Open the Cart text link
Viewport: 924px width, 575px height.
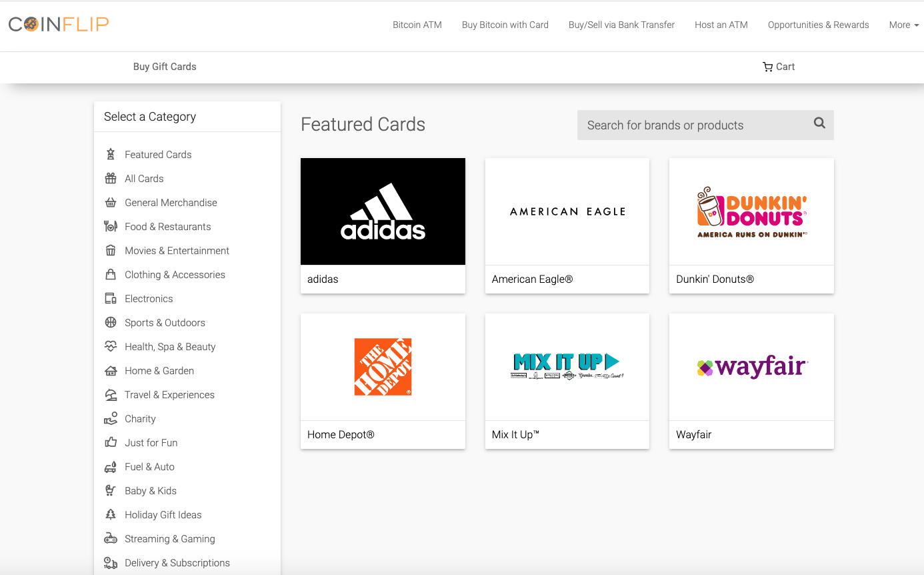coord(785,67)
